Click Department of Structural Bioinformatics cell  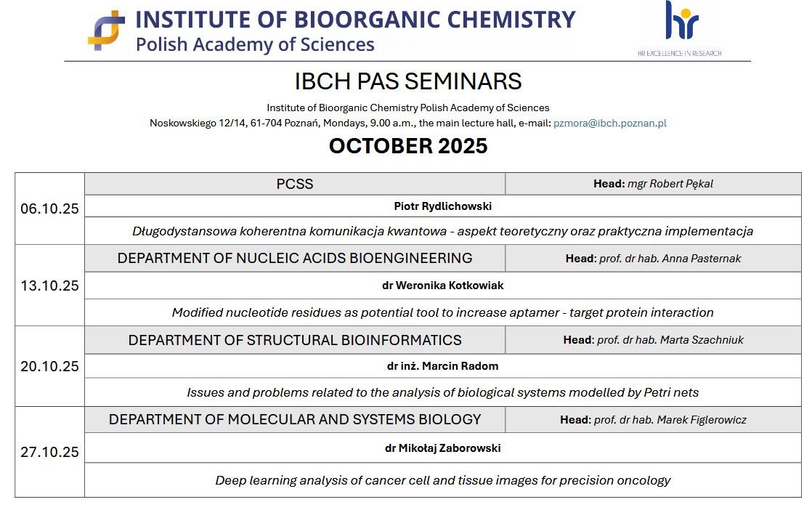coord(295,340)
